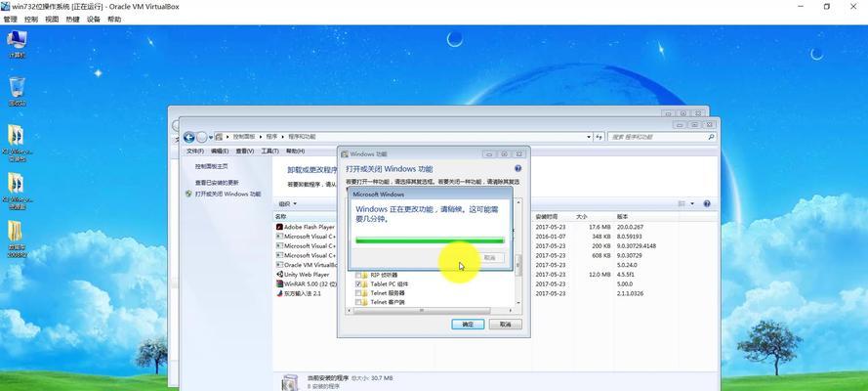
Task: Select the WinRAR 5.00 program icon
Action: pos(279,283)
